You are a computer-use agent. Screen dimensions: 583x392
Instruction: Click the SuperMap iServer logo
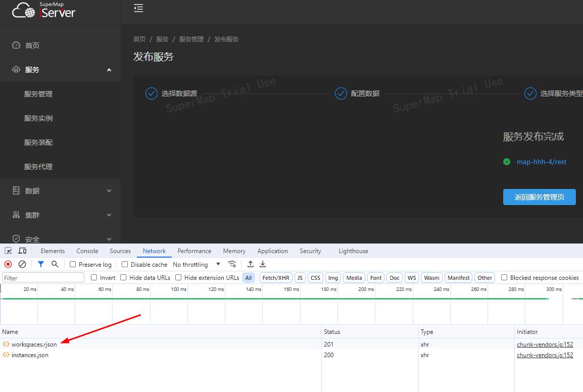43,11
